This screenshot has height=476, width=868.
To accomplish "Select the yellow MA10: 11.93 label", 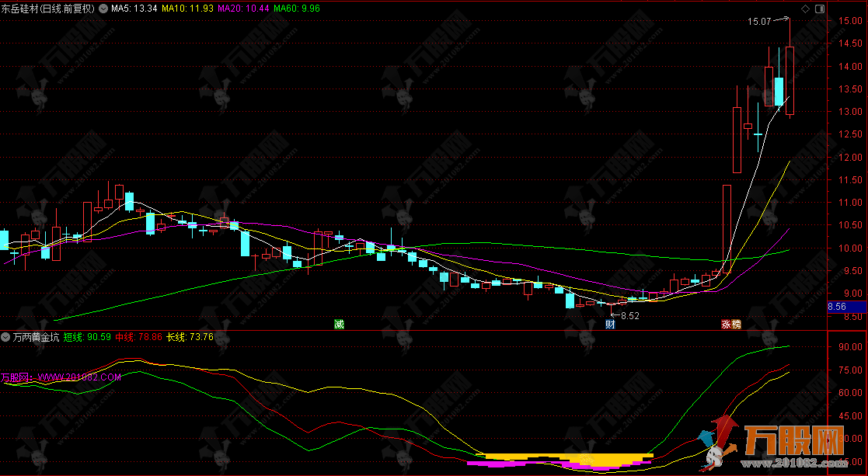I will (x=187, y=9).
